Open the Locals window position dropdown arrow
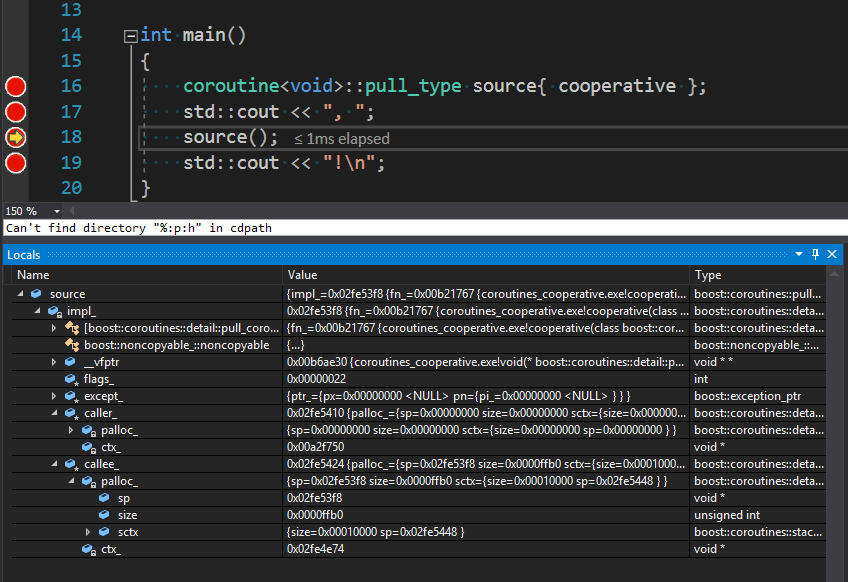The image size is (848, 582). pyautogui.click(x=799, y=255)
